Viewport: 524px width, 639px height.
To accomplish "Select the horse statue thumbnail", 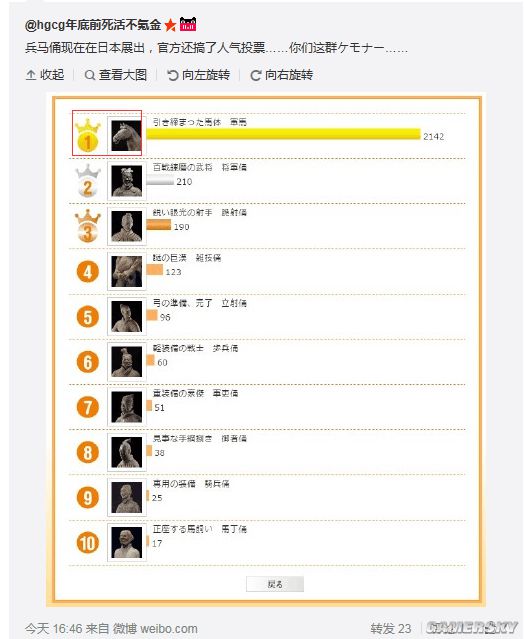I will coord(127,136).
